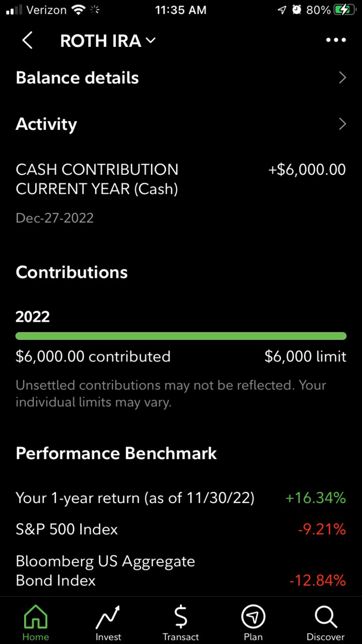Open the Balance details heading

click(77, 78)
